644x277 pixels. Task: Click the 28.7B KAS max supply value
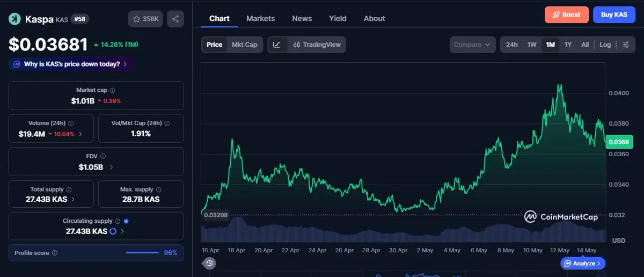point(141,199)
